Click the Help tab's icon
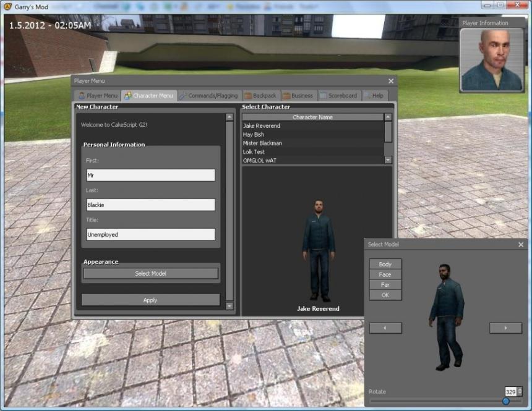532x411 pixels. (x=367, y=96)
